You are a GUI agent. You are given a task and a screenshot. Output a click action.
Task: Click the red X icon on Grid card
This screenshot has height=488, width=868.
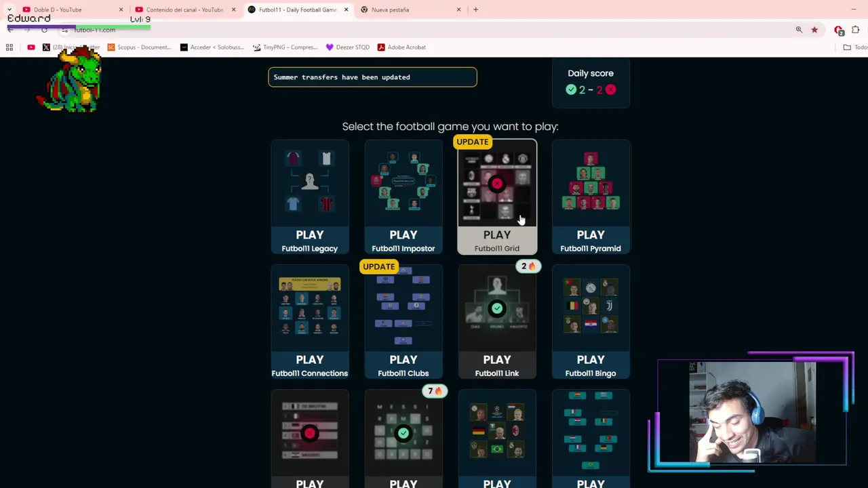pyautogui.click(x=497, y=184)
